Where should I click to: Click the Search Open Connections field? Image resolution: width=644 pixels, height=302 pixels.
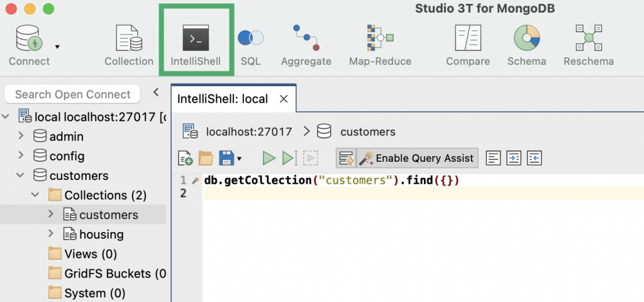click(72, 94)
